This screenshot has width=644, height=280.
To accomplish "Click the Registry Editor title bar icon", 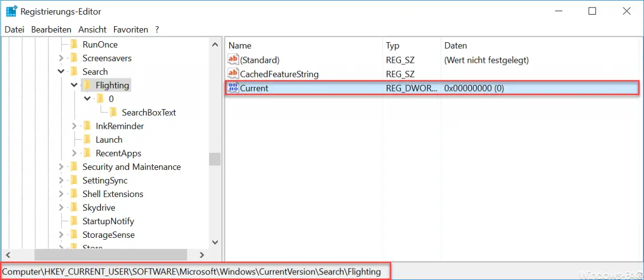I will point(12,11).
